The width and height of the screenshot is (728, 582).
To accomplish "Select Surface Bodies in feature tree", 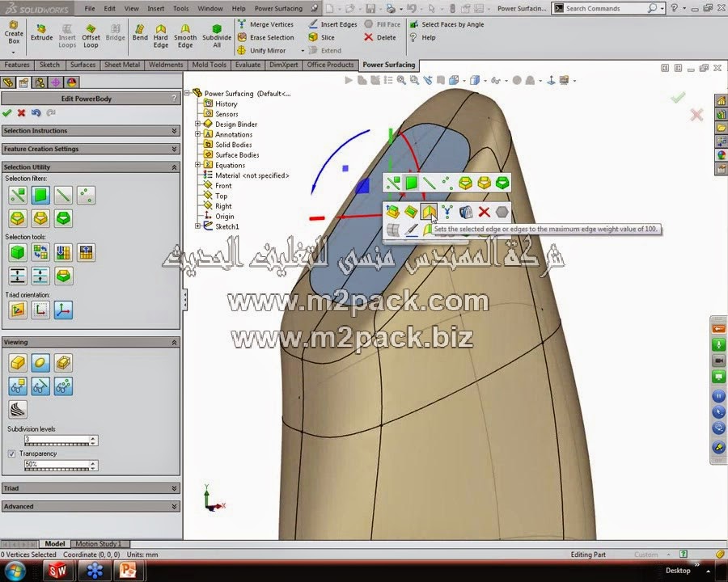I will 231,155.
